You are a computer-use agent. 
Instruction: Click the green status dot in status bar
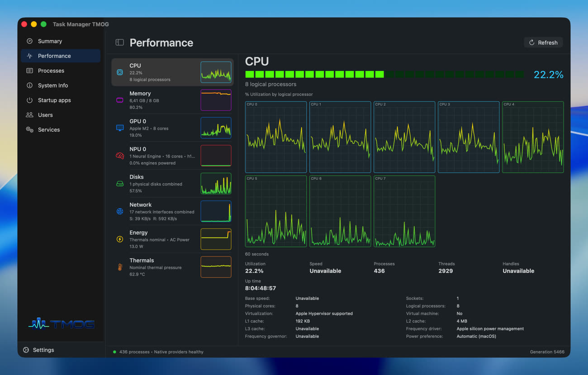pyautogui.click(x=114, y=352)
